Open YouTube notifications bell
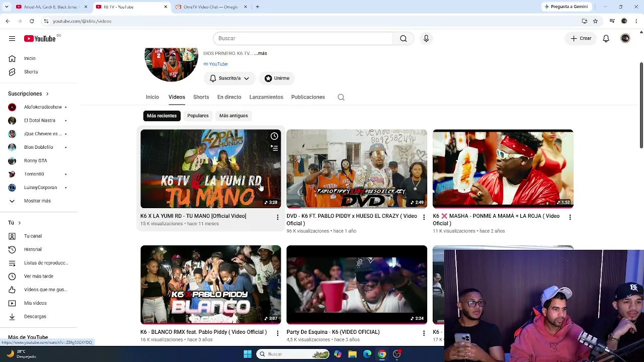 [x=606, y=39]
